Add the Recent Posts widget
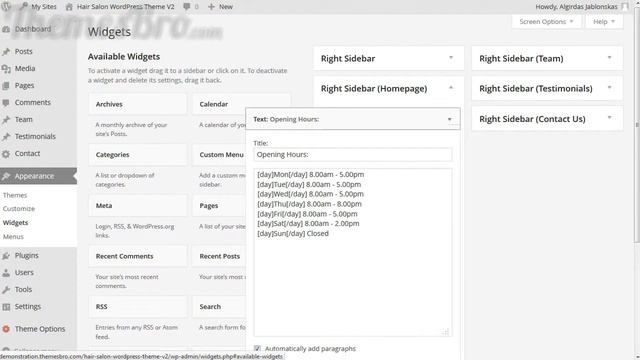 coord(219,256)
